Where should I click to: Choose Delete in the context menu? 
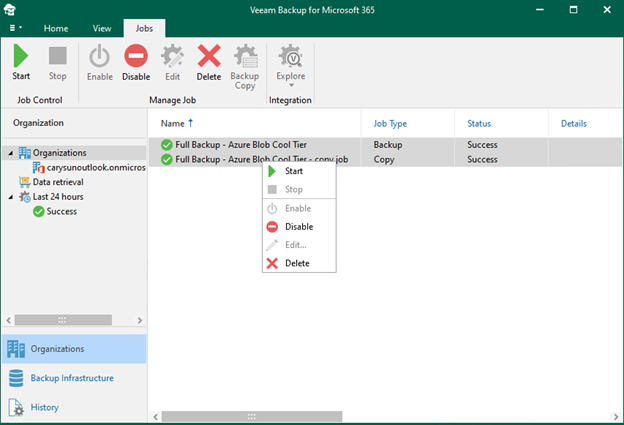[299, 263]
